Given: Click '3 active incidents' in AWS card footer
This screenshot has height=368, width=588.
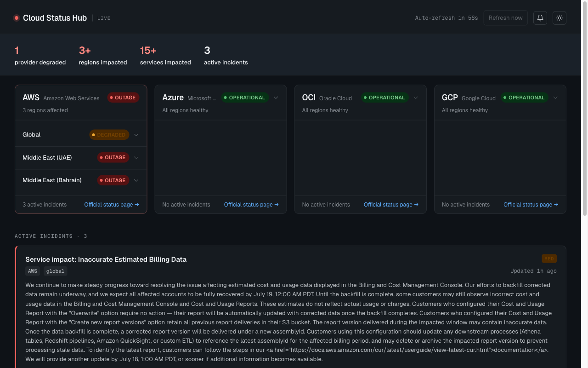Looking at the screenshot, I should (45, 205).
